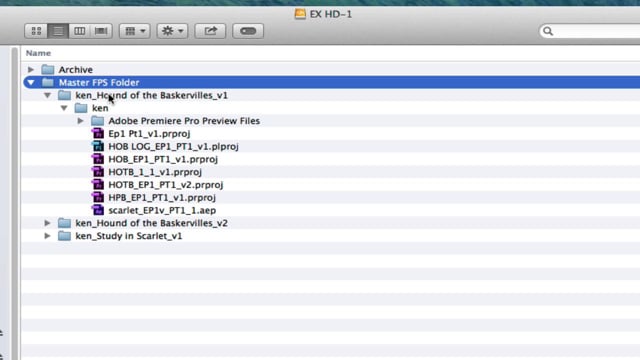The width and height of the screenshot is (640, 360).
Task: Collapse the ken subfolder
Action: [64, 108]
